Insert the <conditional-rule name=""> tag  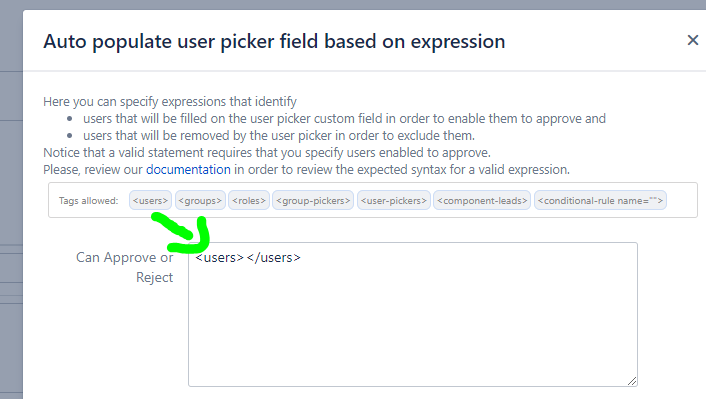[x=601, y=200]
